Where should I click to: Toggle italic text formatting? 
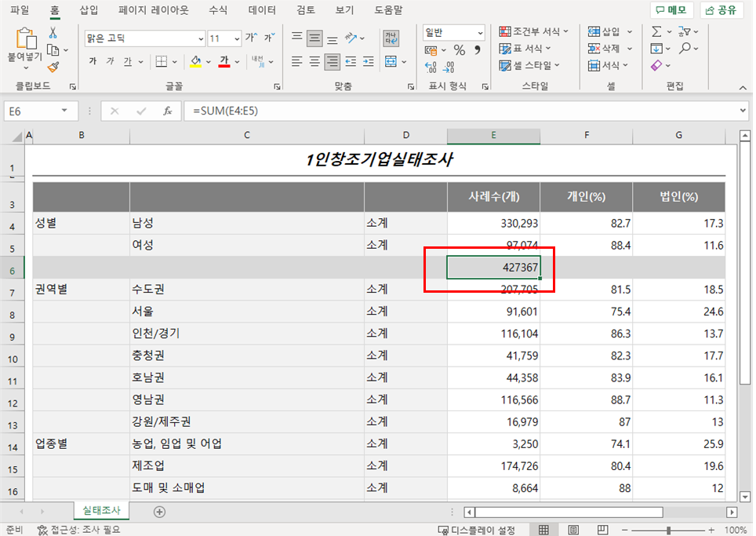pos(110,61)
